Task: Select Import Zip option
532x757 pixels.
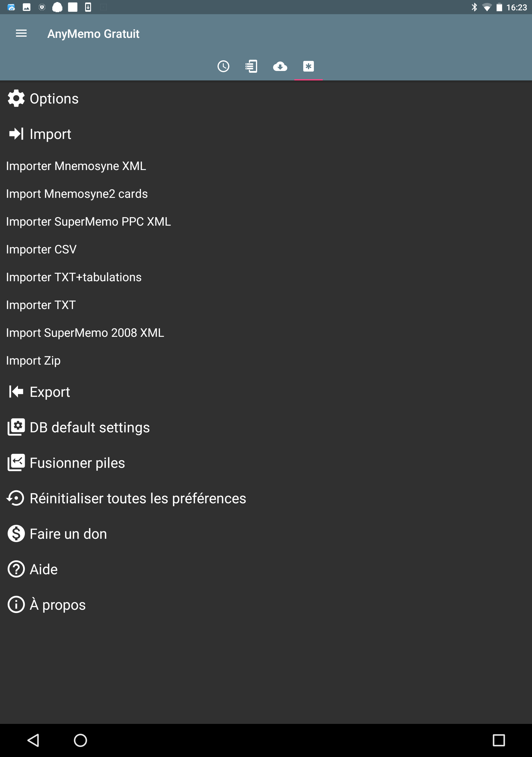Action: [x=33, y=360]
